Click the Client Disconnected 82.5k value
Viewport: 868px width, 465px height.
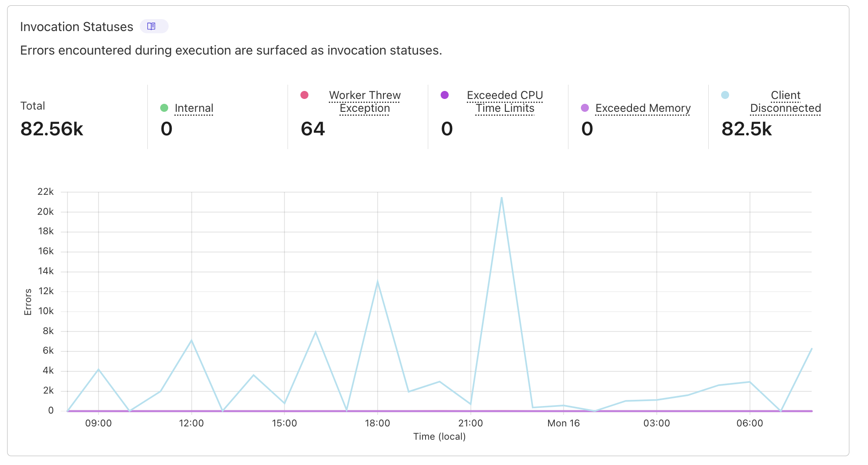click(x=747, y=129)
